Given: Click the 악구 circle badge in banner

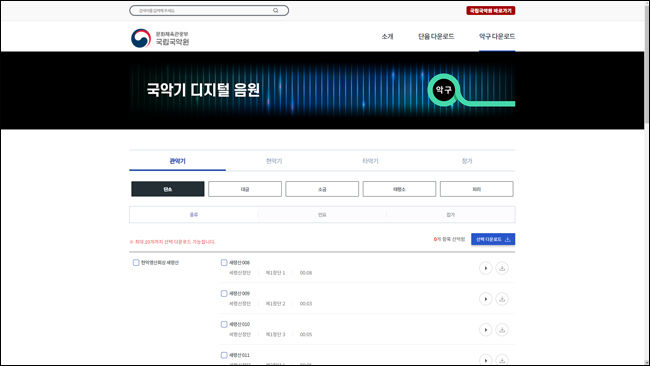Looking at the screenshot, I should click(443, 90).
